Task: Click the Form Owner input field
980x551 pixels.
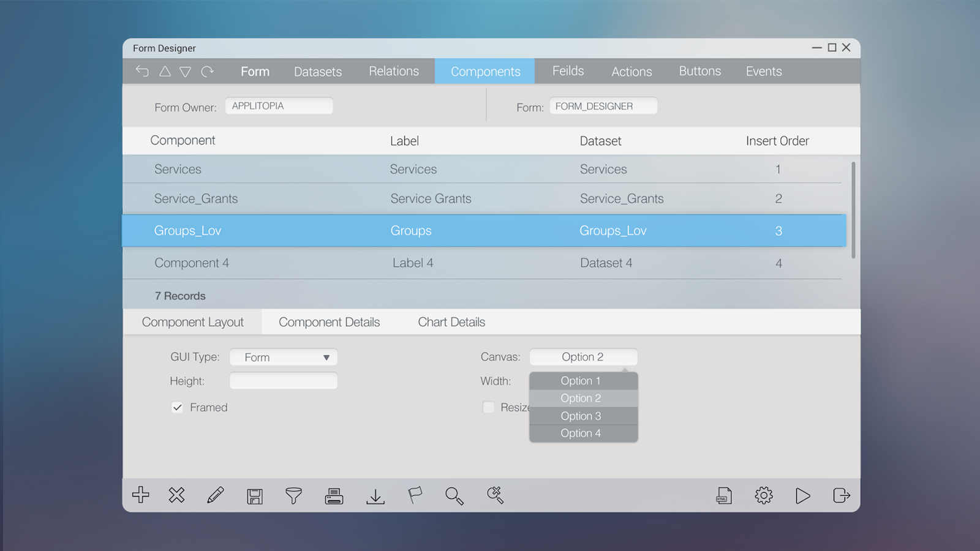Action: pyautogui.click(x=279, y=106)
